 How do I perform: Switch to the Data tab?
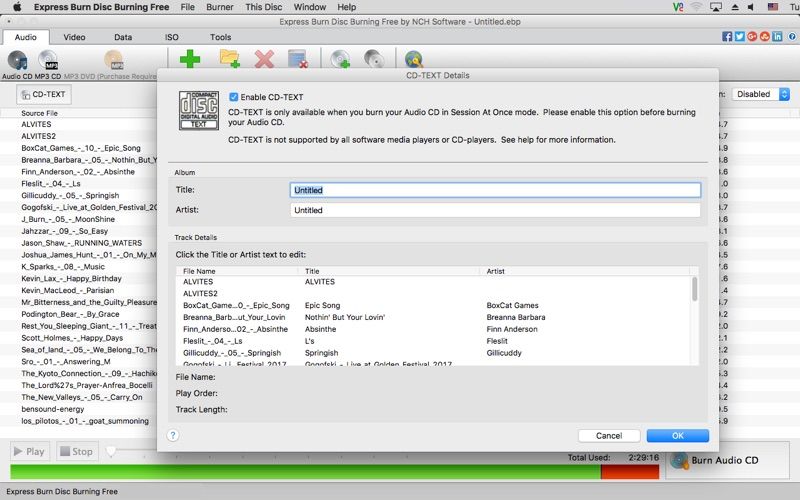(x=123, y=37)
